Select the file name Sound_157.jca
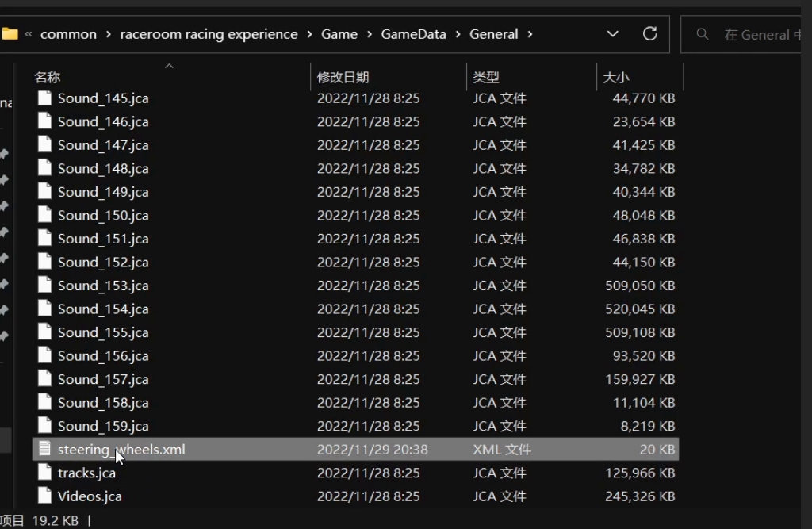Viewport: 812px width, 529px height. click(x=103, y=379)
